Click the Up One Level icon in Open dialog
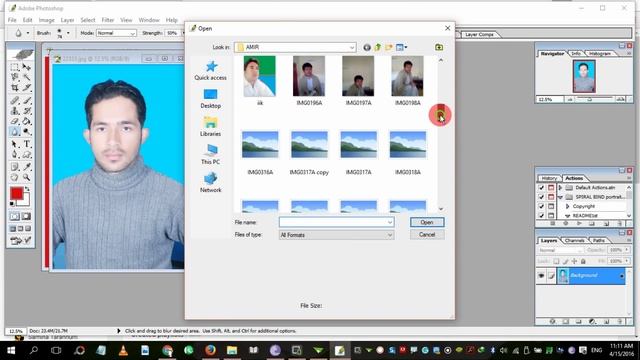Image resolution: width=640 pixels, height=360 pixels. (378, 47)
